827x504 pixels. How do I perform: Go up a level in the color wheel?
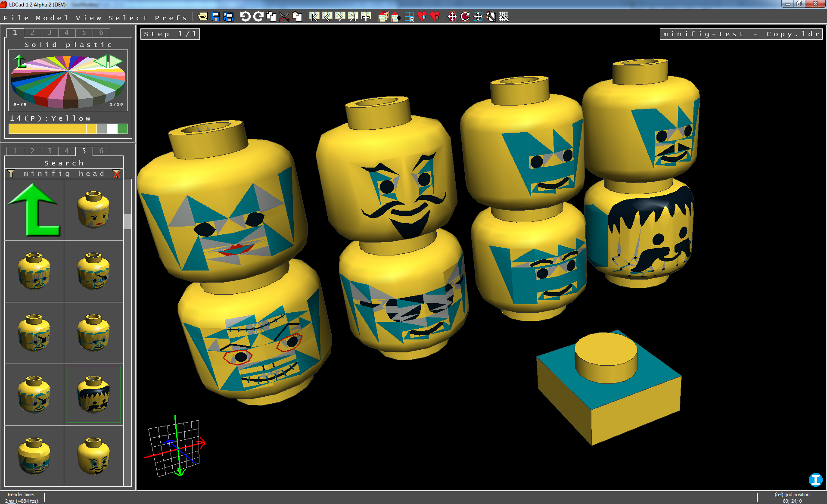click(19, 61)
